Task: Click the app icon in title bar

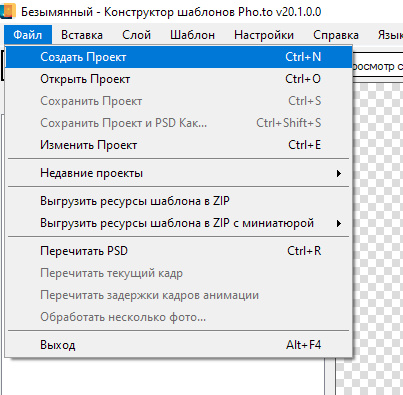Action: click(x=7, y=11)
